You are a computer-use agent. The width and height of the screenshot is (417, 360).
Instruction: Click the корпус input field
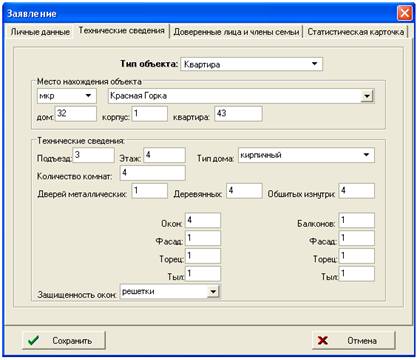tap(149, 114)
